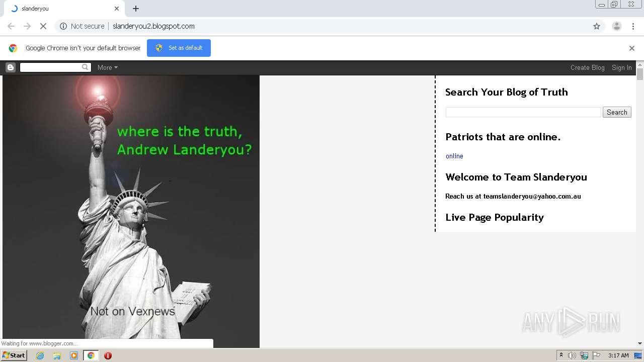Select the slanderyou browser tab

click(63, 9)
